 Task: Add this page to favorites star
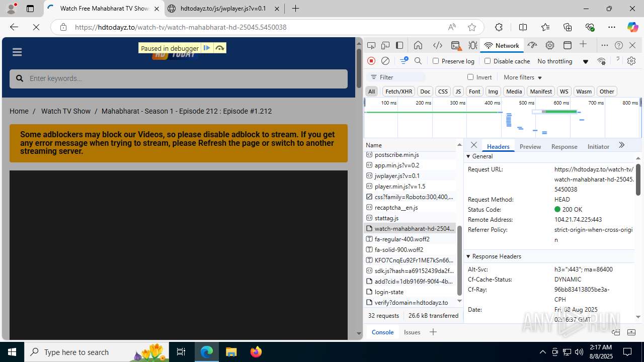[x=471, y=27]
